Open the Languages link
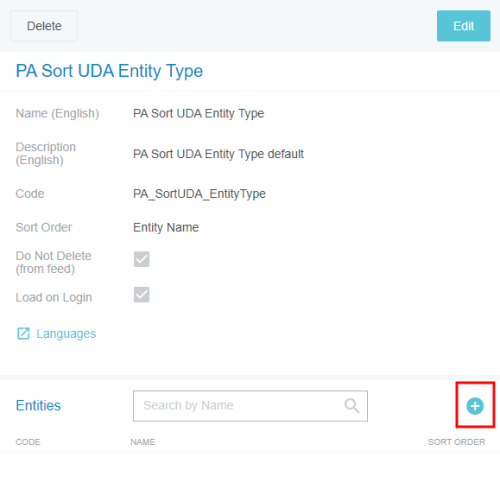 click(66, 334)
